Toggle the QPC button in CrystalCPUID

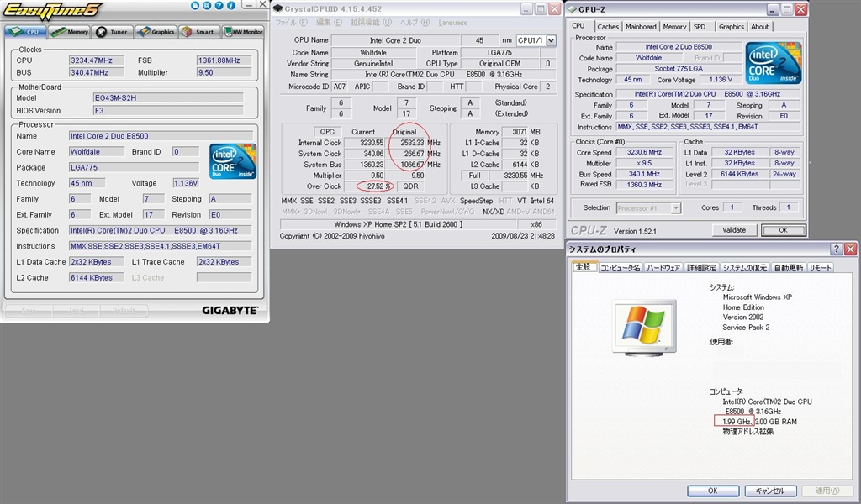tap(327, 132)
